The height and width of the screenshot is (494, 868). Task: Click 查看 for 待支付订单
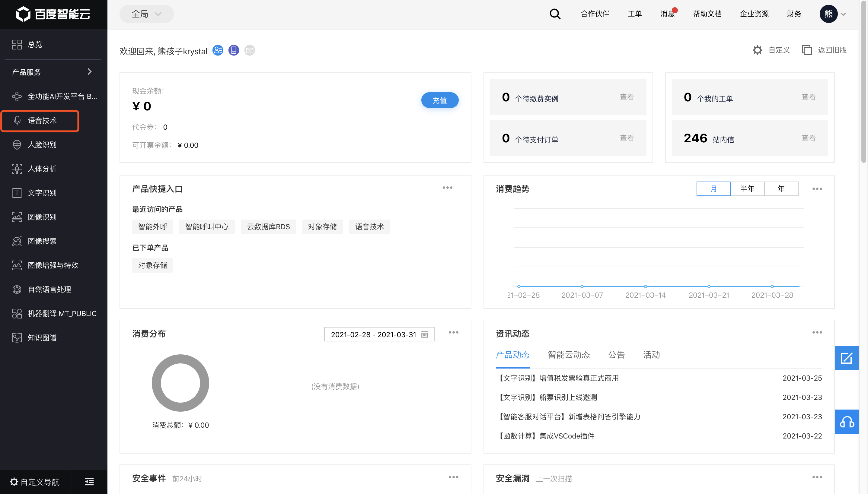(627, 138)
